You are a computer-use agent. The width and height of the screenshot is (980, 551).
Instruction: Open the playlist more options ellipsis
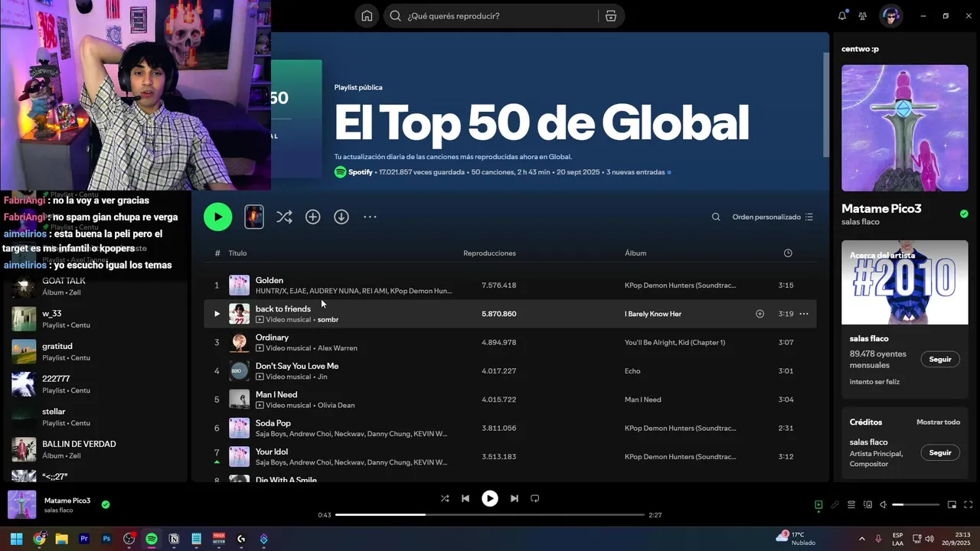click(x=370, y=217)
